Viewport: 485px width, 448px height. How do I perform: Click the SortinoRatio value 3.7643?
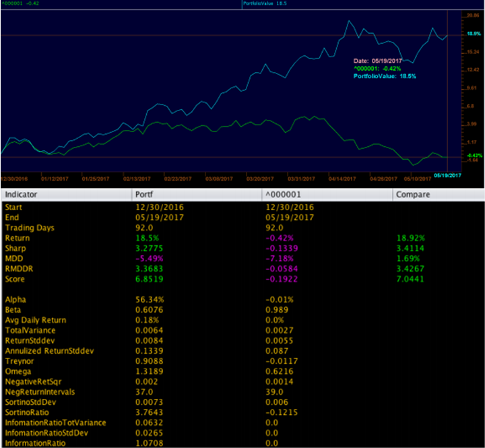click(x=150, y=412)
